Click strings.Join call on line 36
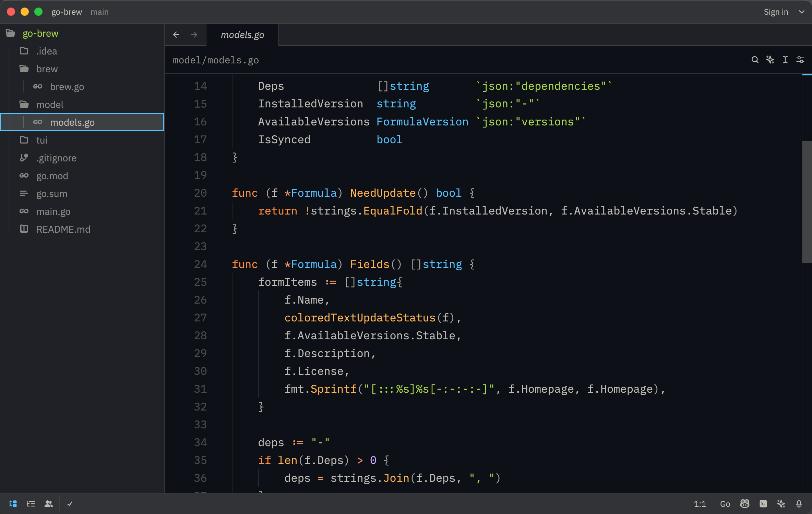This screenshot has height=514, width=812. pos(370,478)
